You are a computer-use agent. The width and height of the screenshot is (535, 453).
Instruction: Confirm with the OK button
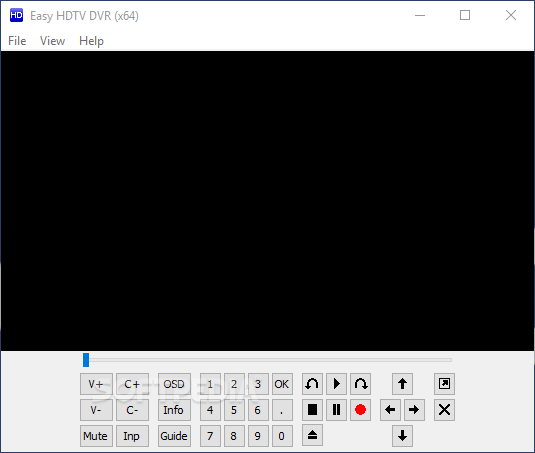282,384
